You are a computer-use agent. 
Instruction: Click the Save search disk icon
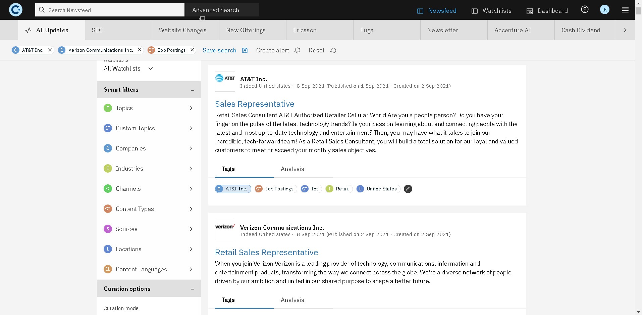245,50
